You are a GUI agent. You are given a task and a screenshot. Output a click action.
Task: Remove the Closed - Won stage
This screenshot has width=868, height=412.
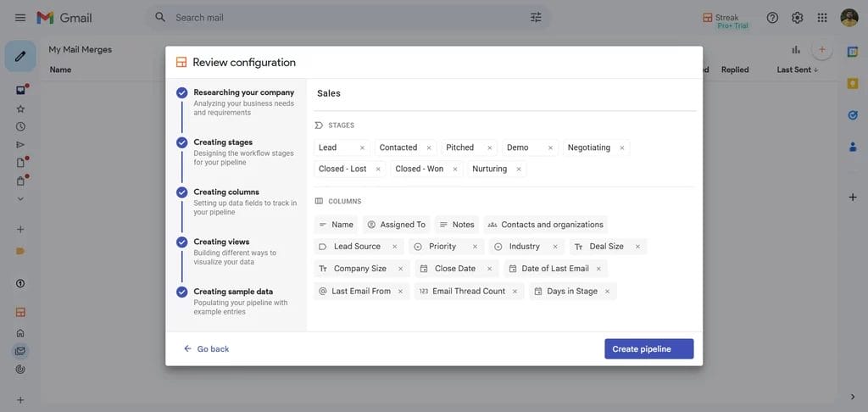(455, 170)
